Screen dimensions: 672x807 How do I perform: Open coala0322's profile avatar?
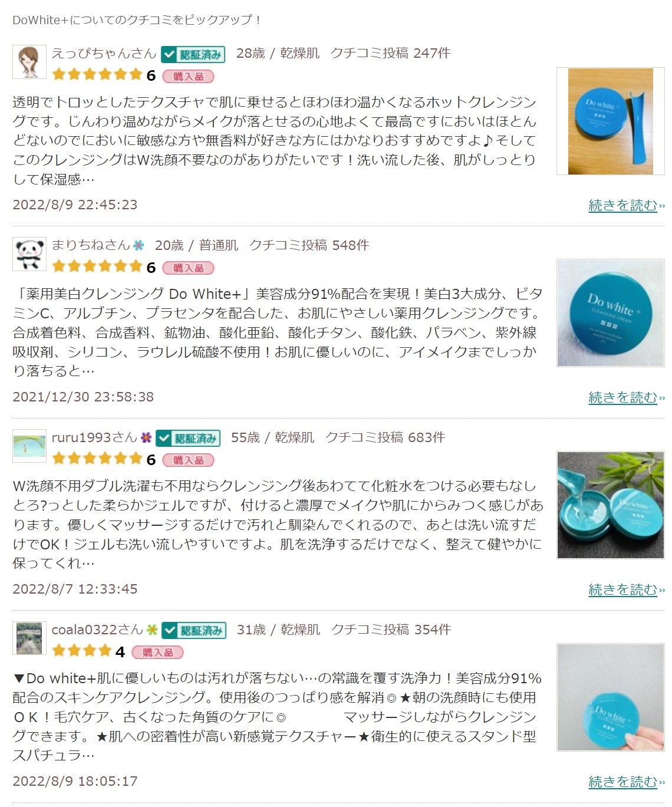29,638
